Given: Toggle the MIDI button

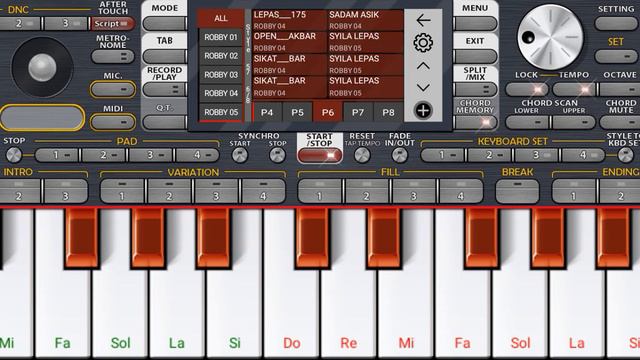Looking at the screenshot, I should pos(113,122).
